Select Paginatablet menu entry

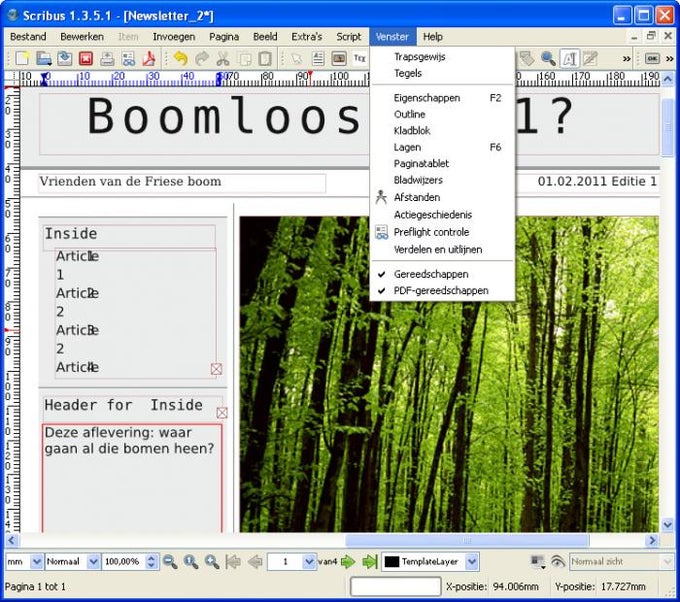click(x=442, y=164)
